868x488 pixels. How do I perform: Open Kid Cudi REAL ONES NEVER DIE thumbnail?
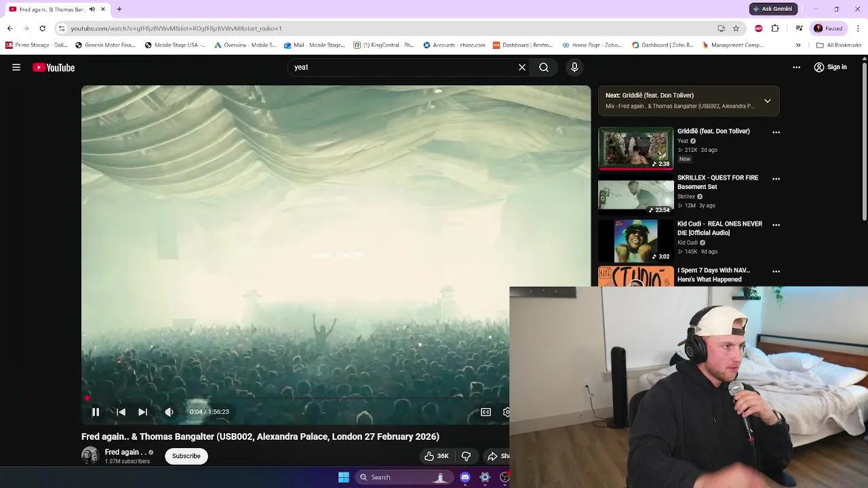point(635,241)
